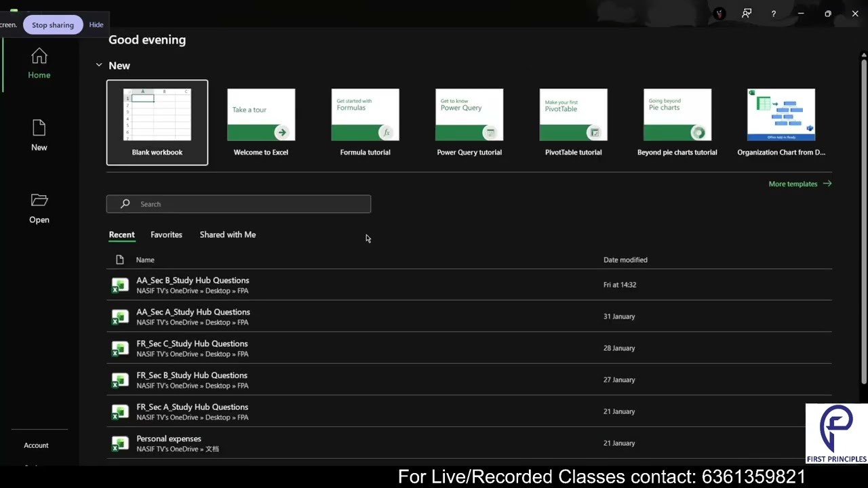The image size is (868, 488).
Task: Collapse the New templates section
Action: (x=99, y=65)
